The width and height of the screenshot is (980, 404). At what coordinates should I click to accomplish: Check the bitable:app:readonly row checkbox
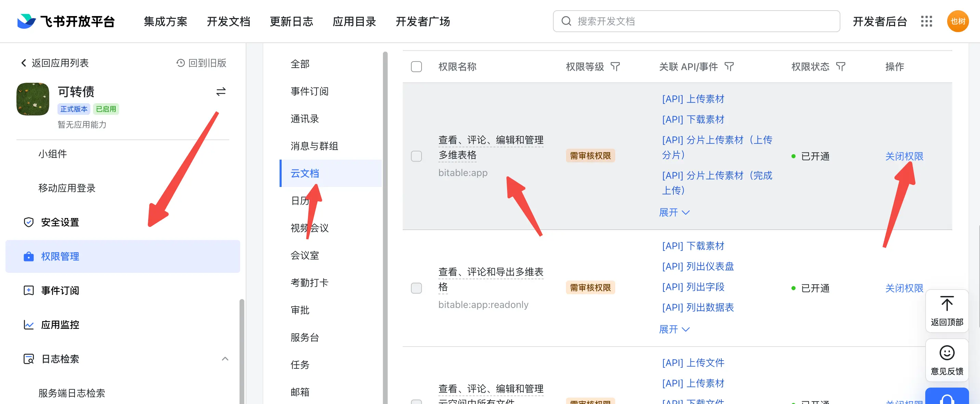pyautogui.click(x=416, y=288)
